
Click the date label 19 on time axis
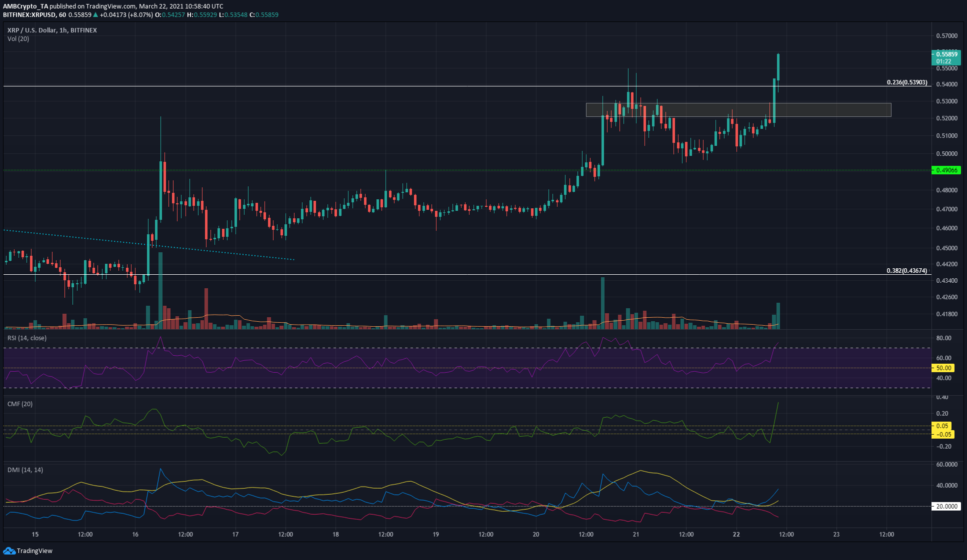coord(435,534)
